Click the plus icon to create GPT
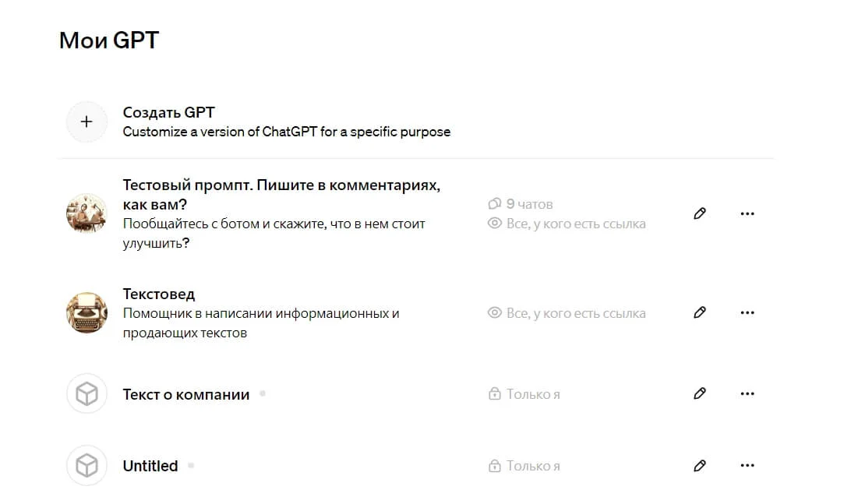 tap(86, 122)
